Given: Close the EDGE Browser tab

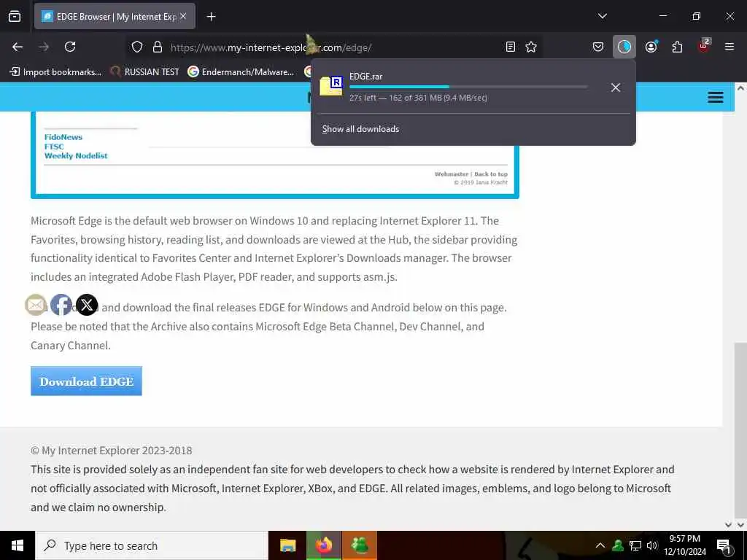Looking at the screenshot, I should coord(183,16).
